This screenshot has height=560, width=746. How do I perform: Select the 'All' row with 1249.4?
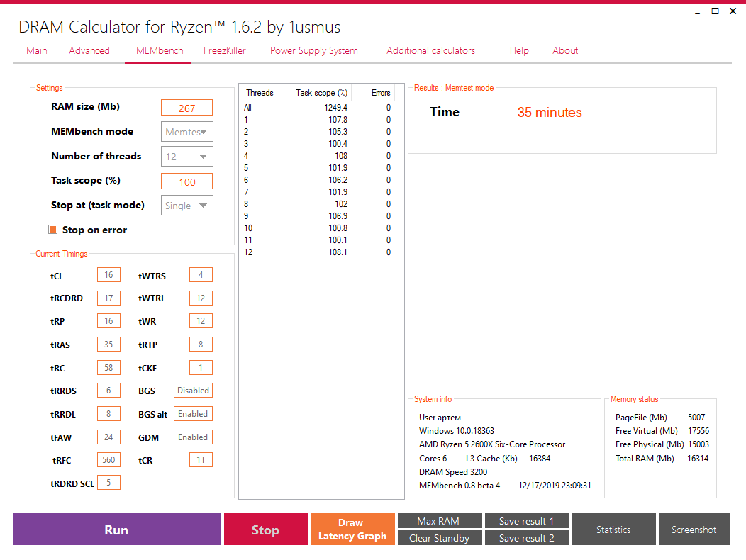[318, 108]
